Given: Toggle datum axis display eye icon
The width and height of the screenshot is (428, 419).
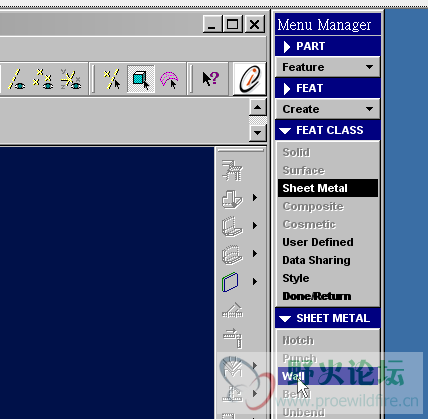Looking at the screenshot, I should (16, 79).
